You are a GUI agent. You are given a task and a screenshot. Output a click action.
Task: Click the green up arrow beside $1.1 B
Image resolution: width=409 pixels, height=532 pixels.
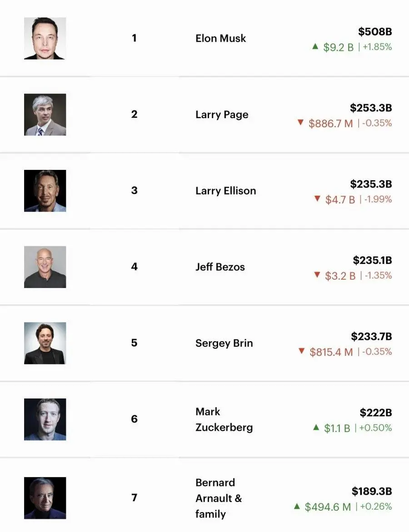click(316, 428)
